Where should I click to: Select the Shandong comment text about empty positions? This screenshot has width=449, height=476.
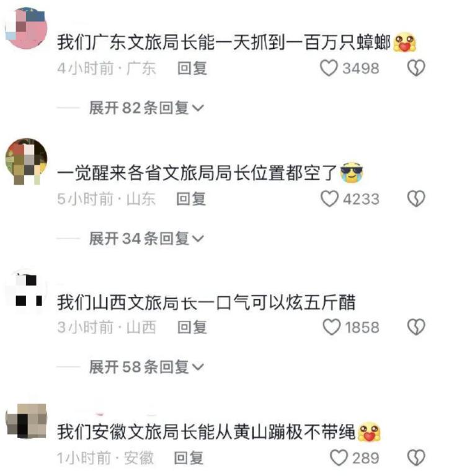[197, 173]
